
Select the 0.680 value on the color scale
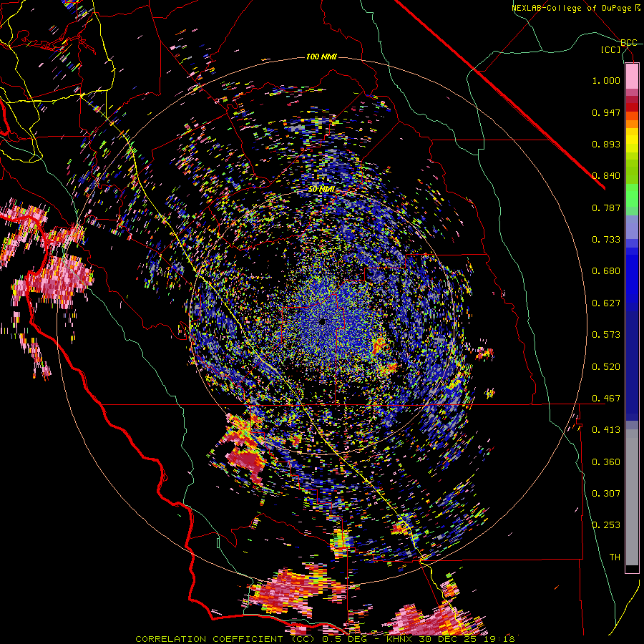tap(606, 271)
